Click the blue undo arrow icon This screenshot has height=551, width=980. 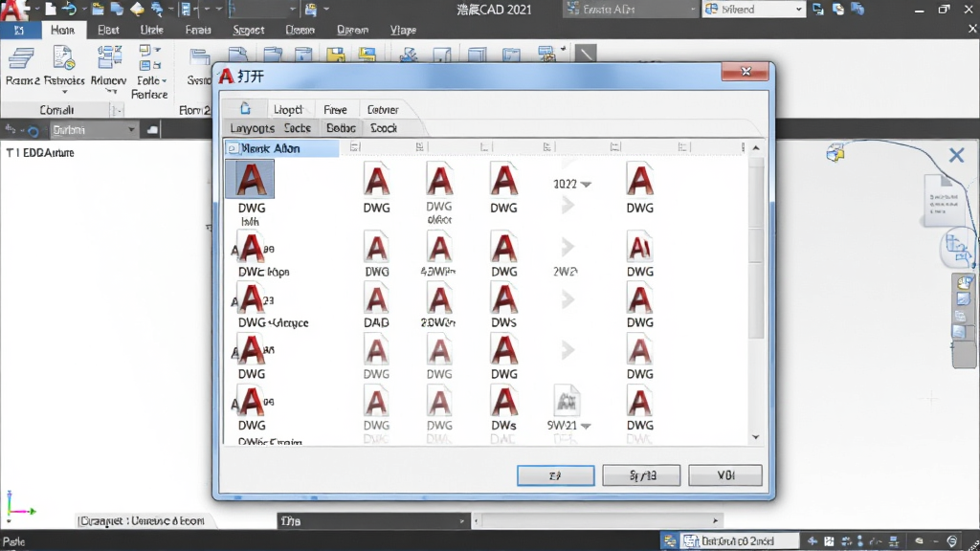click(x=69, y=9)
